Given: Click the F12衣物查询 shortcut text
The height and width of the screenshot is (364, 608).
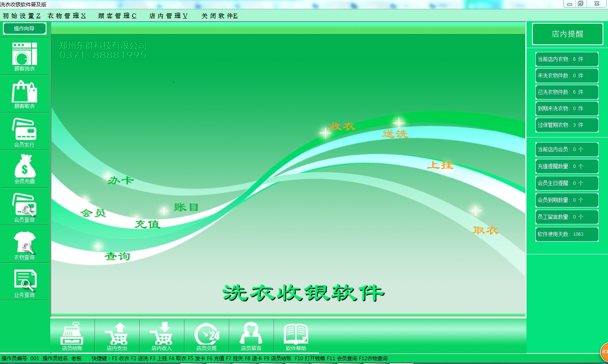Looking at the screenshot, I should click(373, 359).
